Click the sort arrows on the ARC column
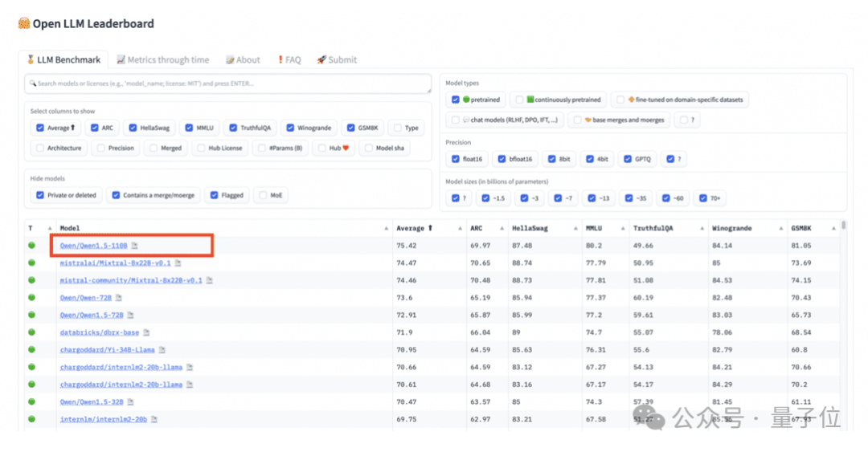 click(x=502, y=229)
